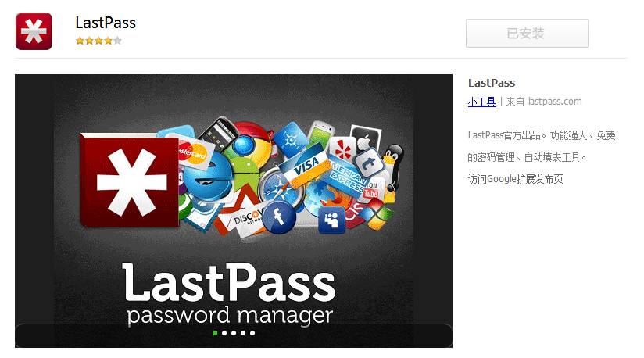
Task: Click the lastpass.com source text
Action: (x=555, y=102)
